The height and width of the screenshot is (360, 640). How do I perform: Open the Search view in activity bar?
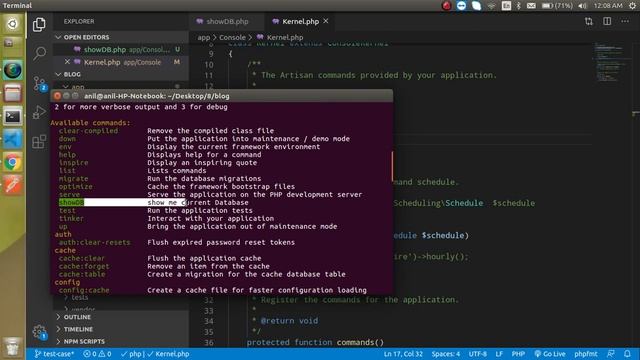(39, 53)
